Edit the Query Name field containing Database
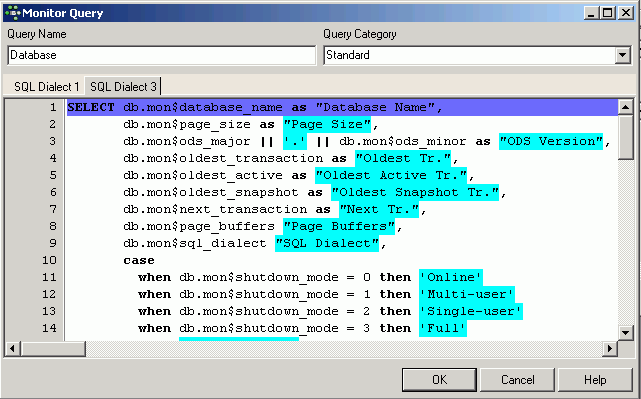 (162, 55)
